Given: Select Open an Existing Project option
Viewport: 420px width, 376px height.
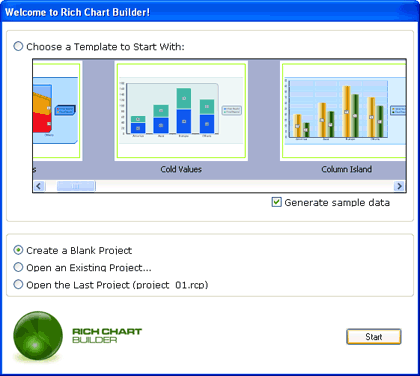Looking at the screenshot, I should pyautogui.click(x=18, y=267).
